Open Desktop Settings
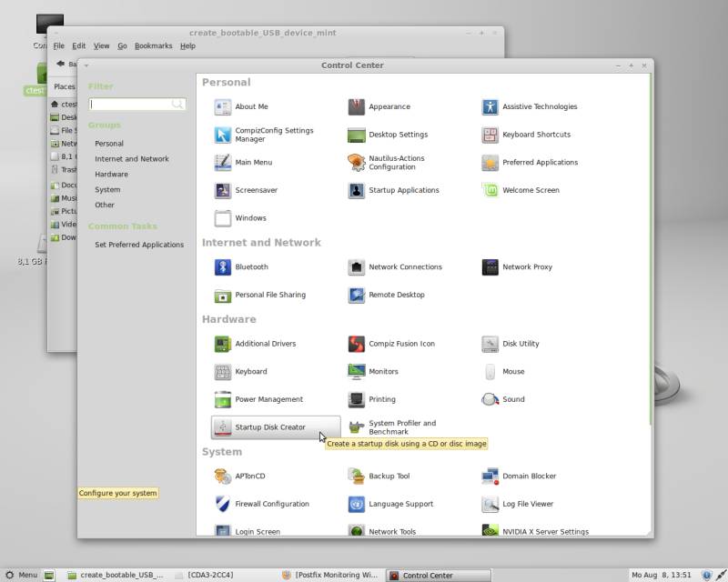This screenshot has width=728, height=582. (388, 135)
